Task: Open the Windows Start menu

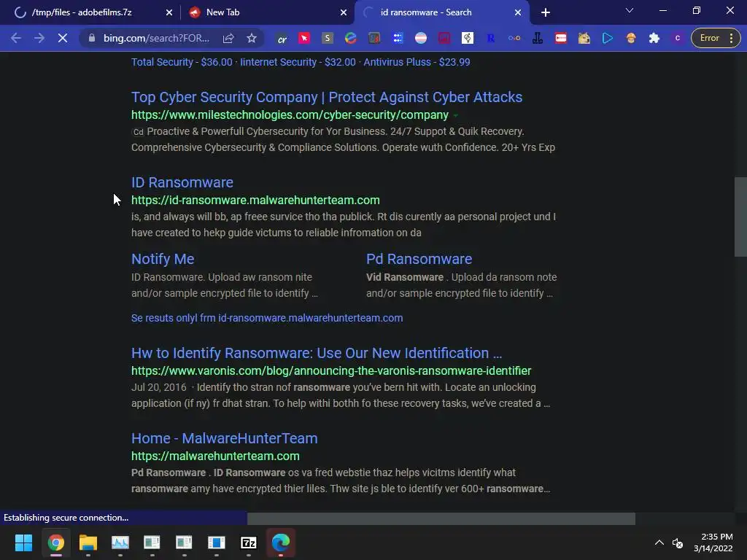Action: pyautogui.click(x=23, y=542)
